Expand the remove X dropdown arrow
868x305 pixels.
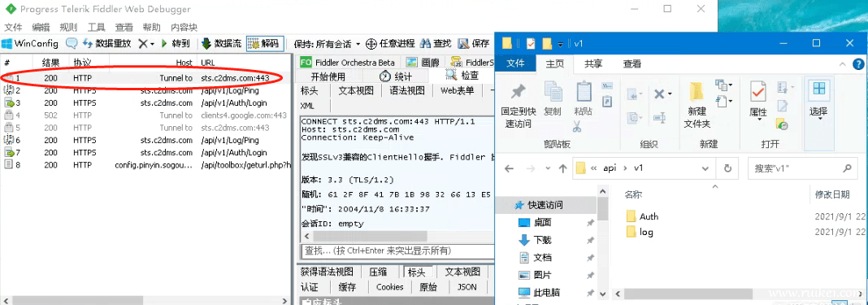point(152,43)
